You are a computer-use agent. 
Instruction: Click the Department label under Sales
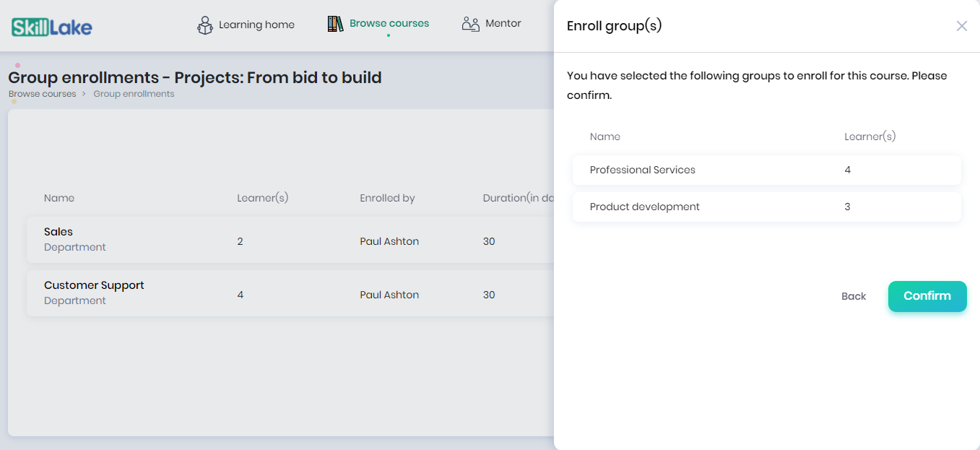(x=75, y=247)
